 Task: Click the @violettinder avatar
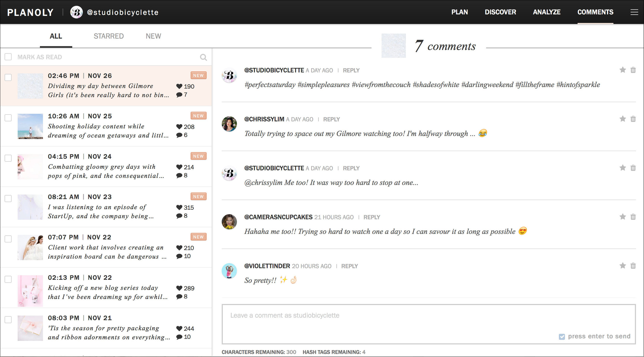pyautogui.click(x=229, y=271)
